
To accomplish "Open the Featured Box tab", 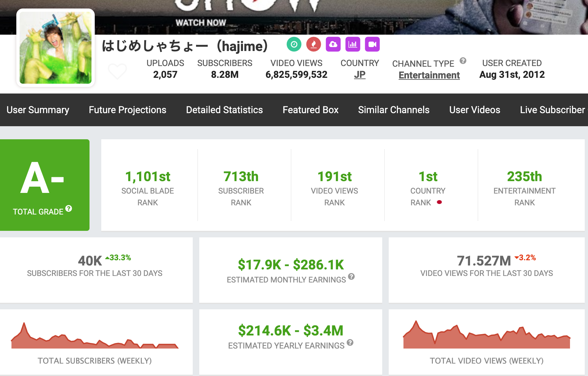I will (310, 110).
